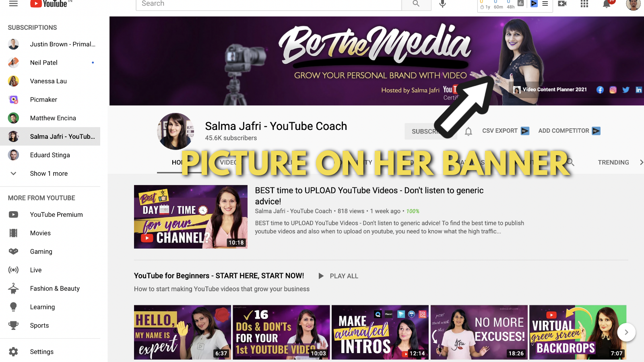Screen dimensions: 644x362
Task: Open Fashion & Beauty in sidebar
Action: (50, 289)
